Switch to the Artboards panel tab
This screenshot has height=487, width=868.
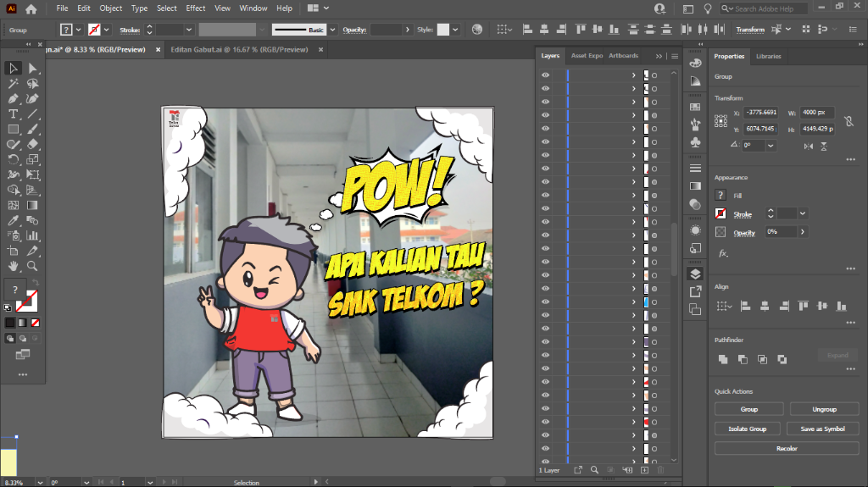pos(623,56)
